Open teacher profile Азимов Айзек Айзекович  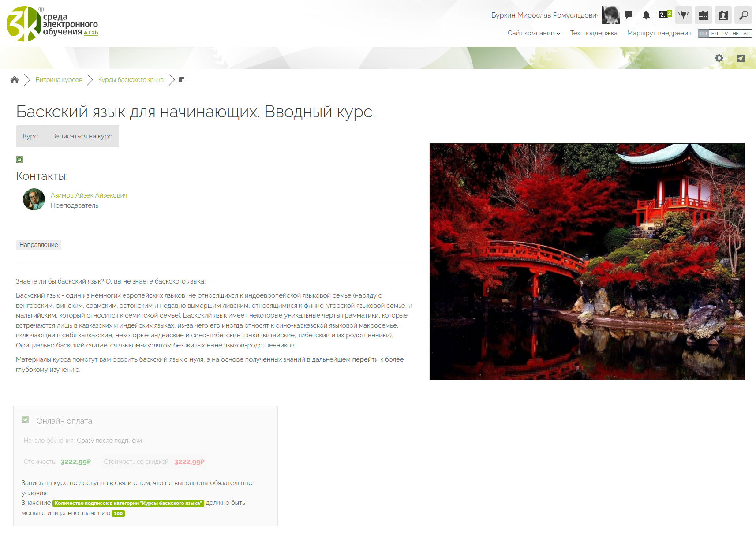[x=89, y=195]
